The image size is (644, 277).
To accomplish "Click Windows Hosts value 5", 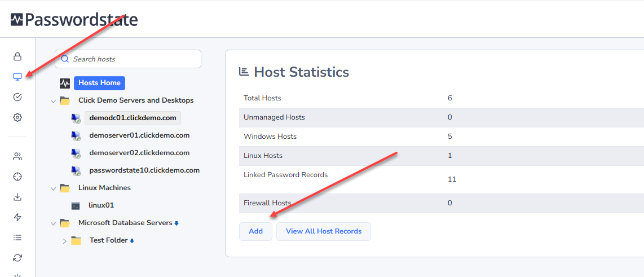I will tap(450, 137).
